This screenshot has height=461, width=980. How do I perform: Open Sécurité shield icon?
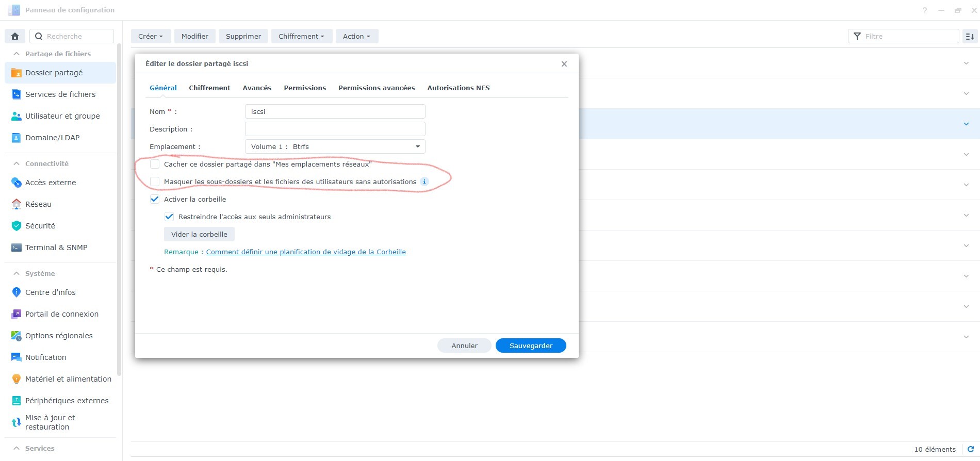[16, 226]
